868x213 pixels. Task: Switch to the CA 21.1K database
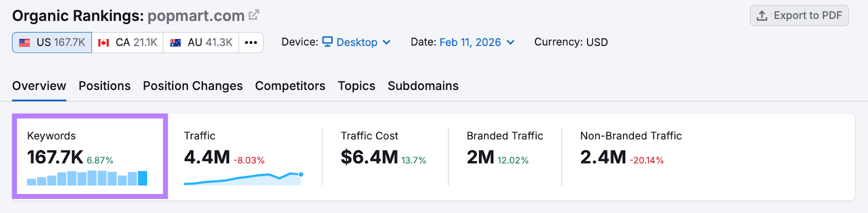(127, 42)
